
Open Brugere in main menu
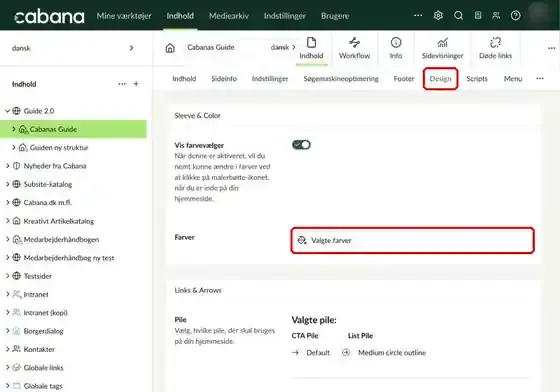(335, 16)
